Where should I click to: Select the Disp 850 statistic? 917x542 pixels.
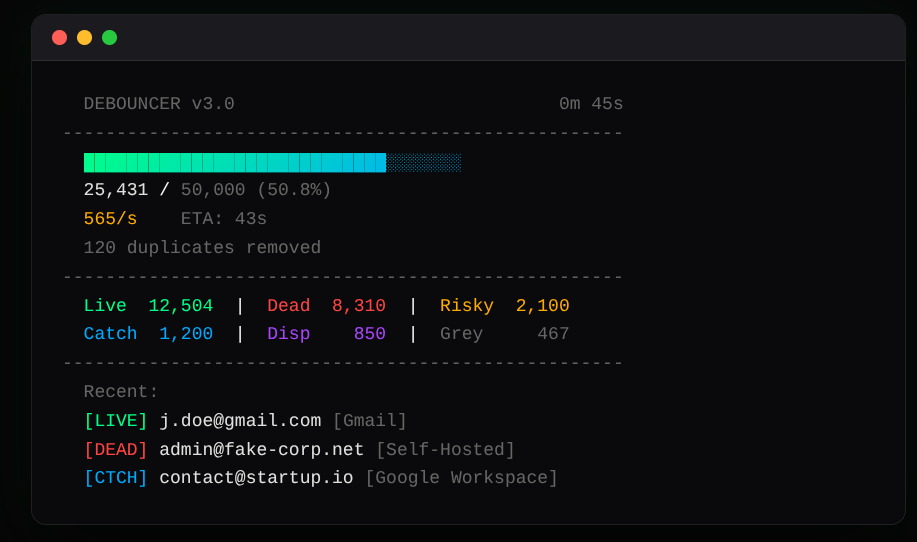[x=326, y=333]
